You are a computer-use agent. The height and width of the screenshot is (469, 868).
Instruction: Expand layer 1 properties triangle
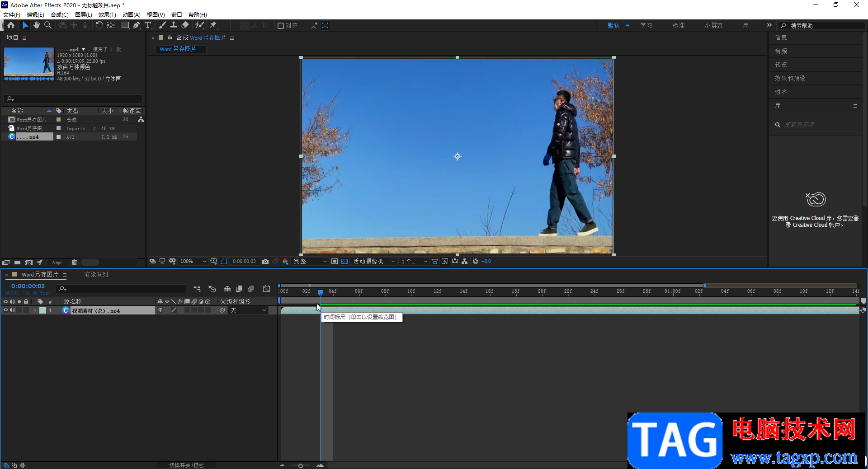coord(35,311)
